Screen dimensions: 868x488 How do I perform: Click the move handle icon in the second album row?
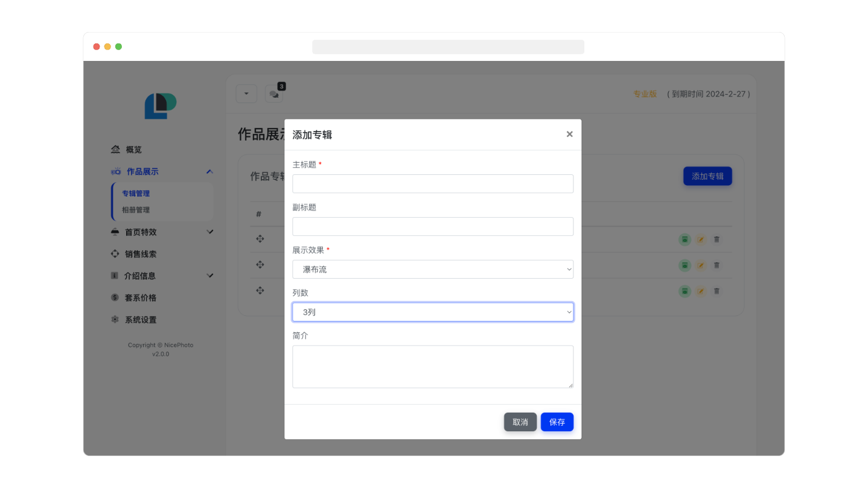coord(260,264)
